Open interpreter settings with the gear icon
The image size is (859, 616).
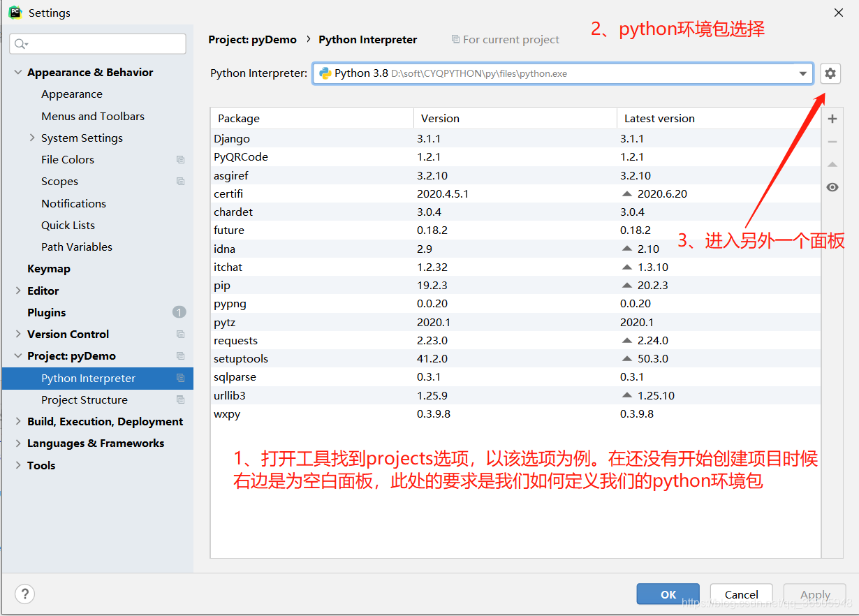[830, 73]
